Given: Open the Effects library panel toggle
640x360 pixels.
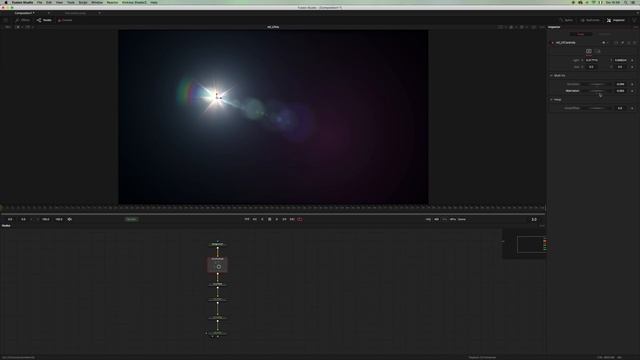Looking at the screenshot, I should point(22,20).
